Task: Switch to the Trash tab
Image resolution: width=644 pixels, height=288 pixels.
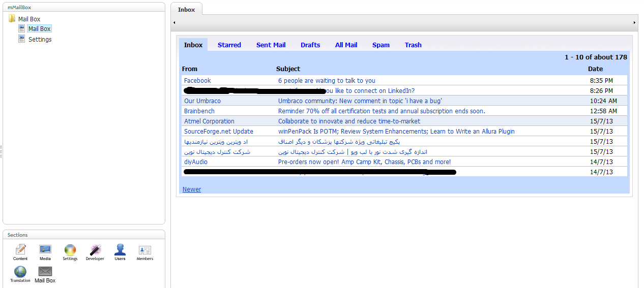Action: pyautogui.click(x=413, y=45)
